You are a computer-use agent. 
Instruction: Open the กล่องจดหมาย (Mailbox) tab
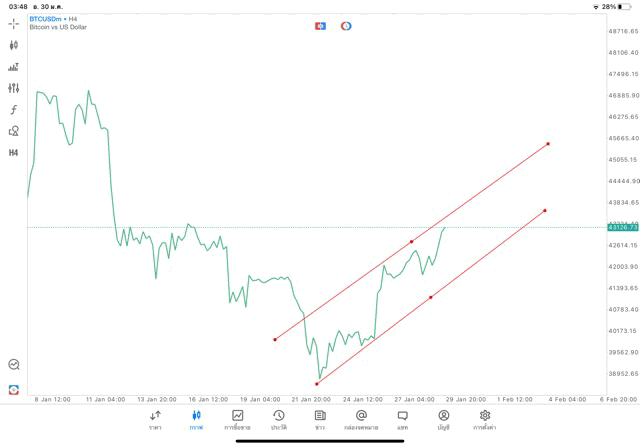coord(361,419)
